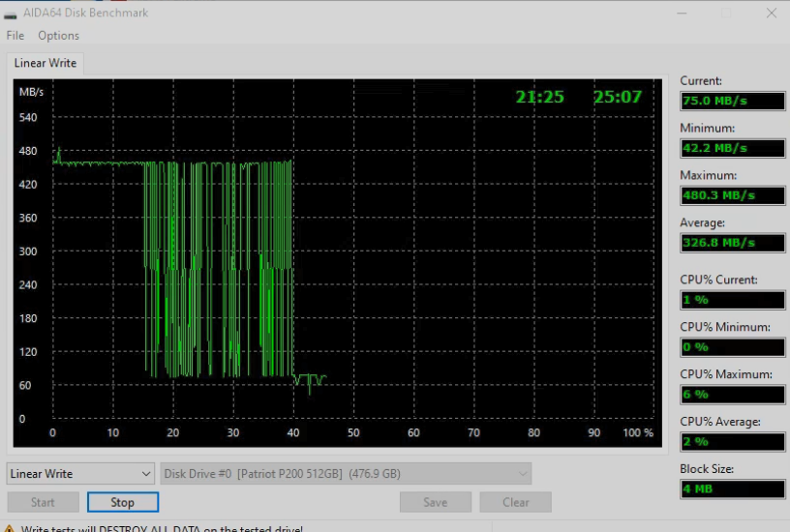Image resolution: width=790 pixels, height=532 pixels.
Task: Click the Maximum speed value 480.3 MB/s
Action: pyautogui.click(x=733, y=195)
